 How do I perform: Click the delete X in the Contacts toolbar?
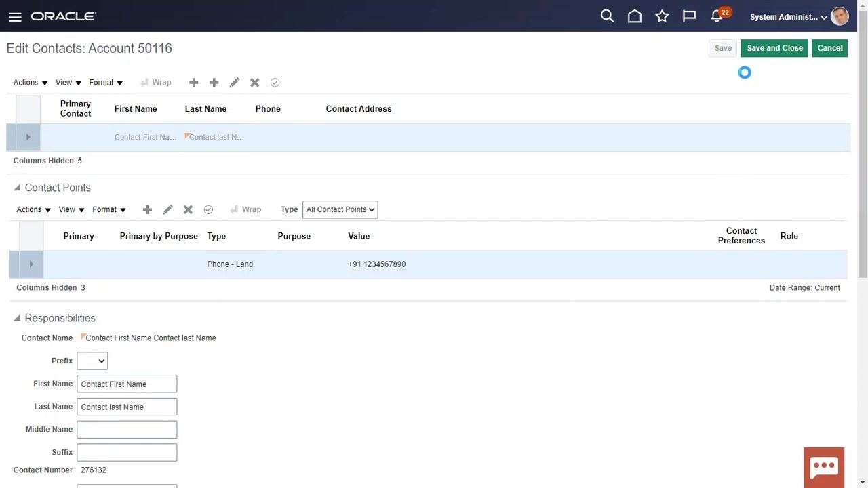pyautogui.click(x=254, y=83)
